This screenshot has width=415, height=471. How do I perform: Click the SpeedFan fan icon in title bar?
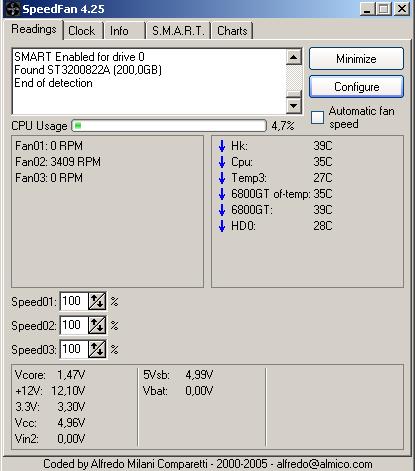[13, 9]
